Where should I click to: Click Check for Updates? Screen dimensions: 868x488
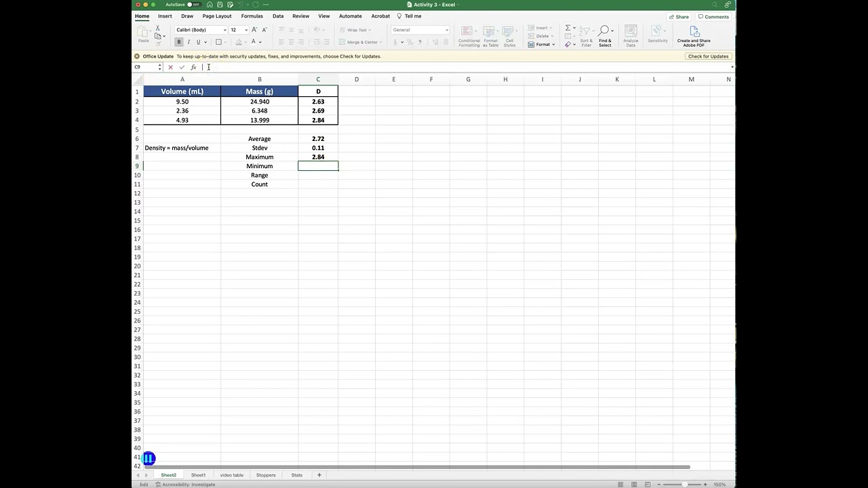[x=708, y=56]
